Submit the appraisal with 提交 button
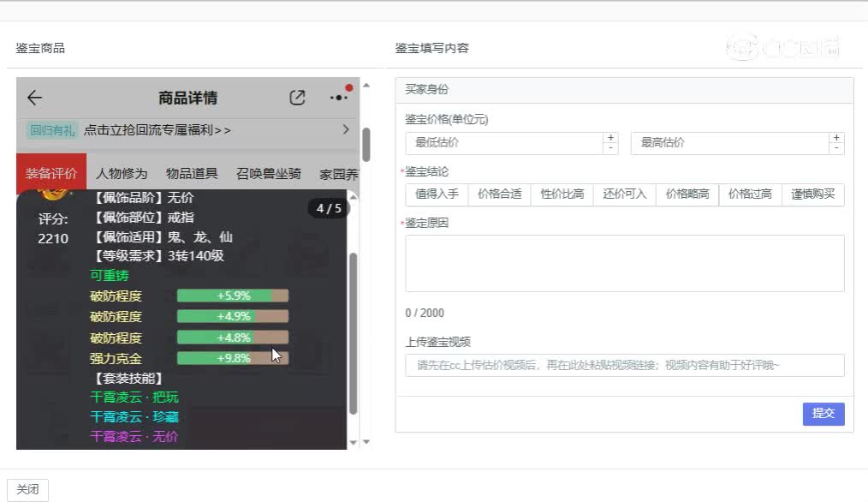The width and height of the screenshot is (868, 502). 823,414
